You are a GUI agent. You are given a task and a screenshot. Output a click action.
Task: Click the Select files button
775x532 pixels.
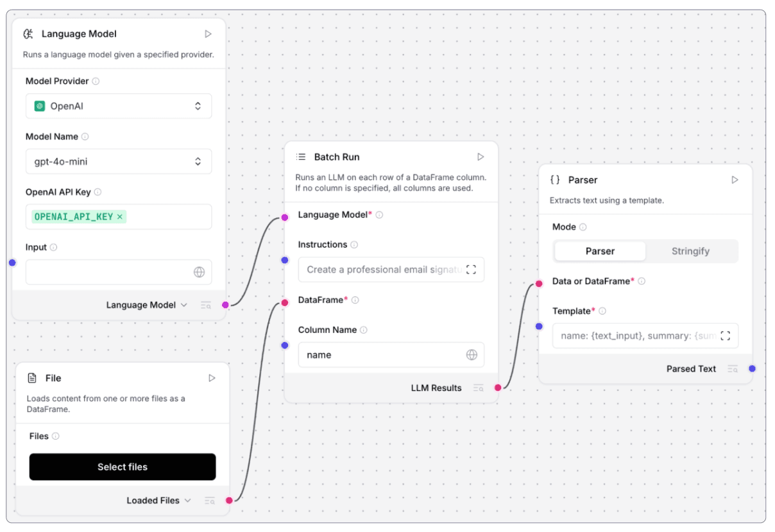pos(123,467)
